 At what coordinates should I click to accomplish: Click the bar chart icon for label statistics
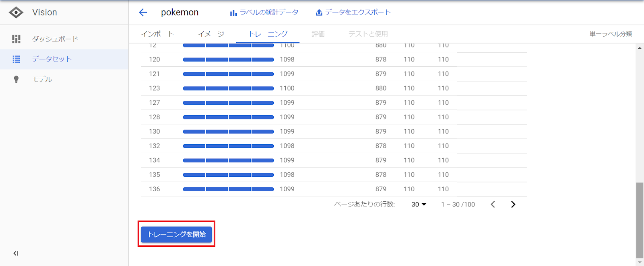pyautogui.click(x=233, y=13)
